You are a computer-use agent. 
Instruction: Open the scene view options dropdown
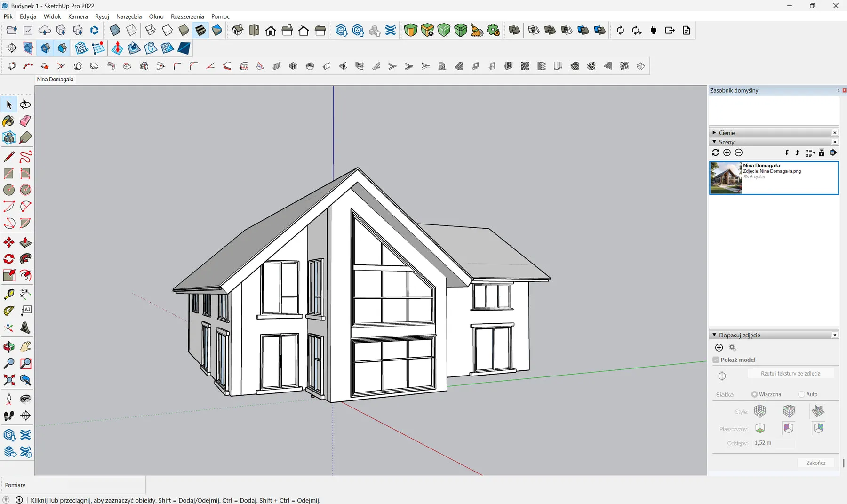click(x=810, y=153)
